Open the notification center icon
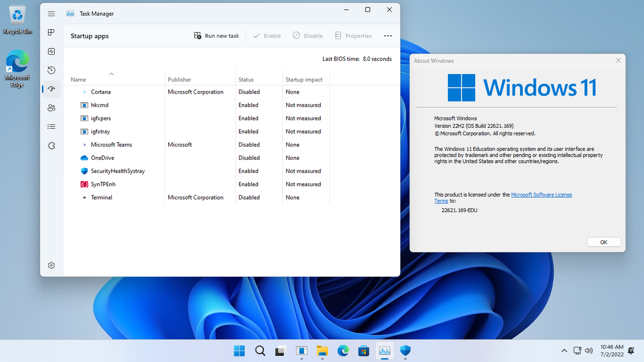644x362 pixels. tap(631, 350)
